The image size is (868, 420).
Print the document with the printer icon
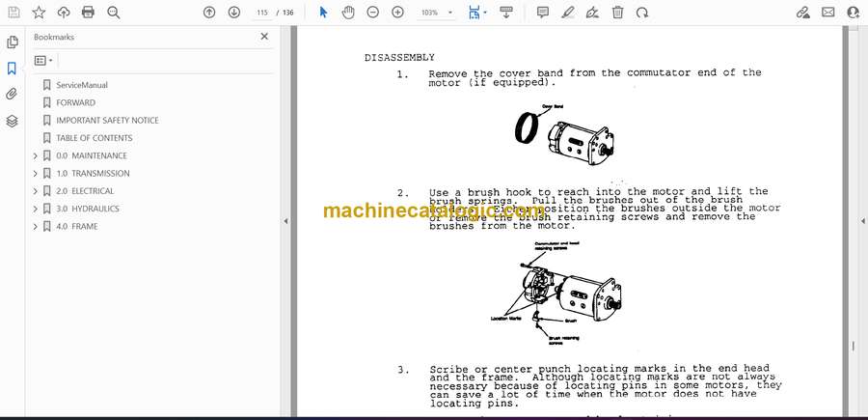point(88,13)
